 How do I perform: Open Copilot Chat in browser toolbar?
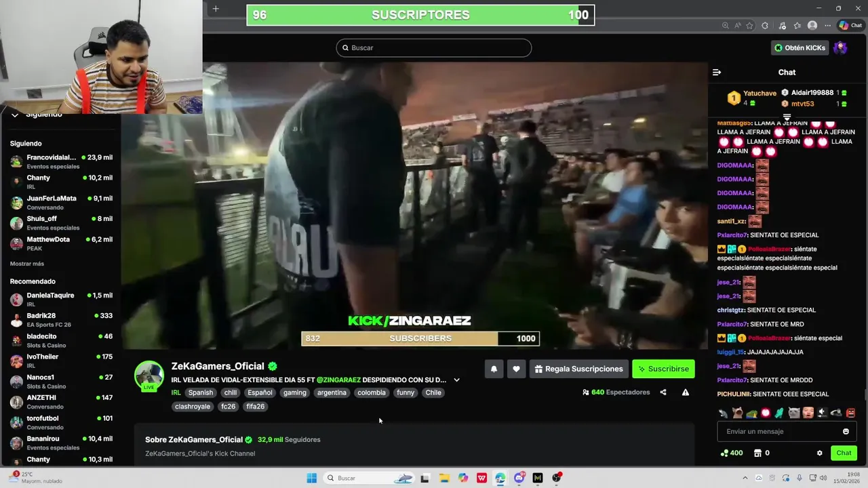click(852, 26)
